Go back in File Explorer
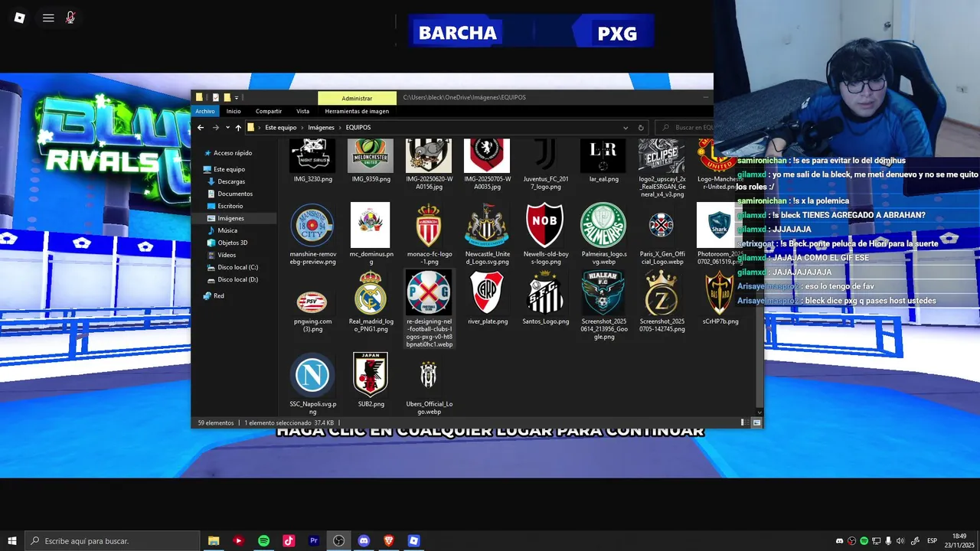 point(201,128)
